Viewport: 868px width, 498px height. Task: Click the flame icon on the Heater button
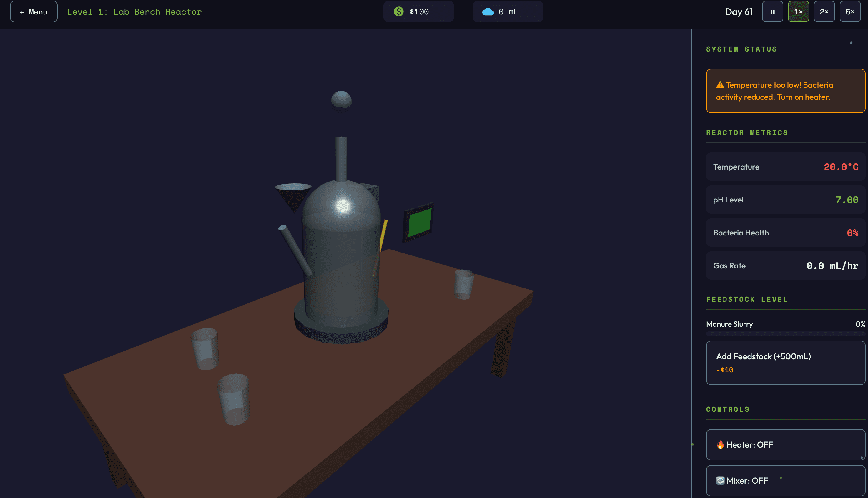coord(720,445)
